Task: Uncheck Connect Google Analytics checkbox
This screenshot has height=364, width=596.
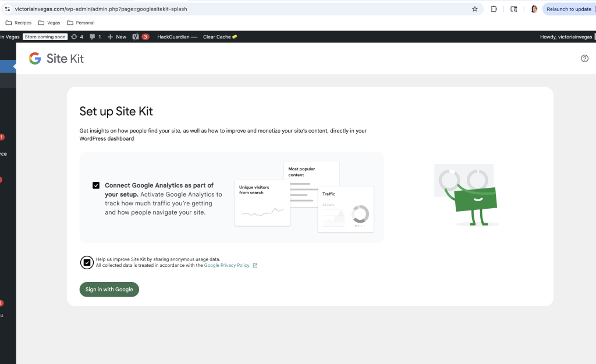Action: coord(96,185)
